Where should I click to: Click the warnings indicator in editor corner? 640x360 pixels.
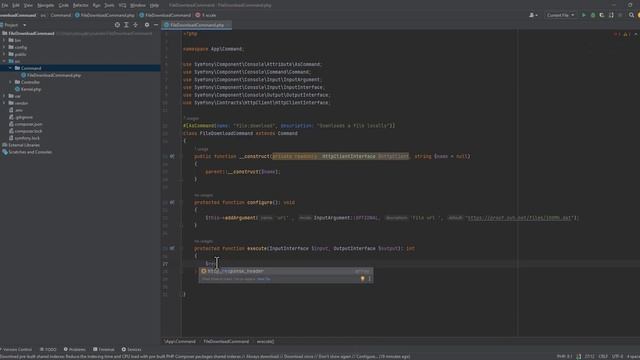627,35
